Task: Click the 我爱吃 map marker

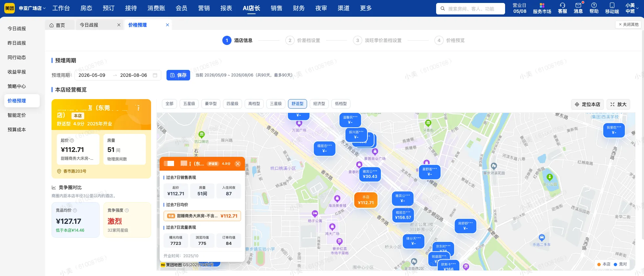Action: click(x=614, y=130)
